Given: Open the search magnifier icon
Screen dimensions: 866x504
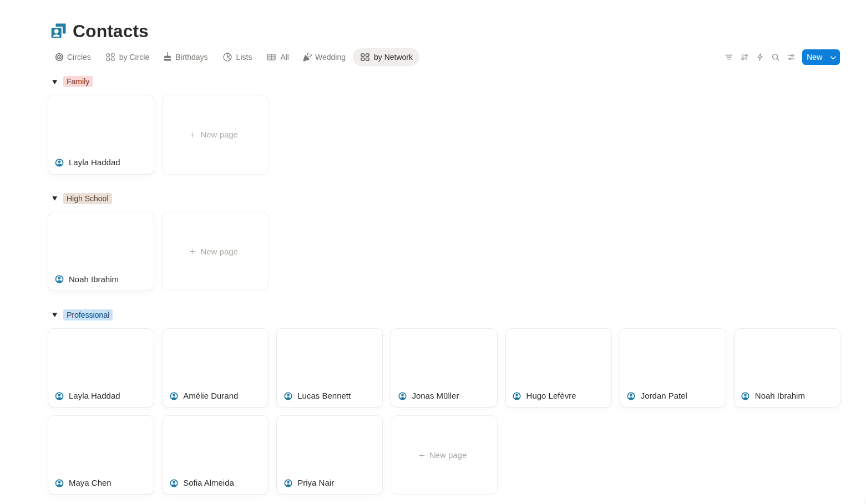Looking at the screenshot, I should [x=776, y=57].
